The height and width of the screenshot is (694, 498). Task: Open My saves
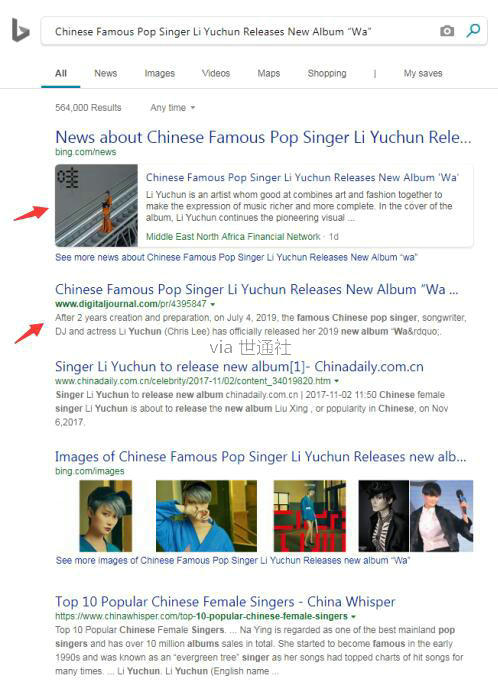[423, 73]
